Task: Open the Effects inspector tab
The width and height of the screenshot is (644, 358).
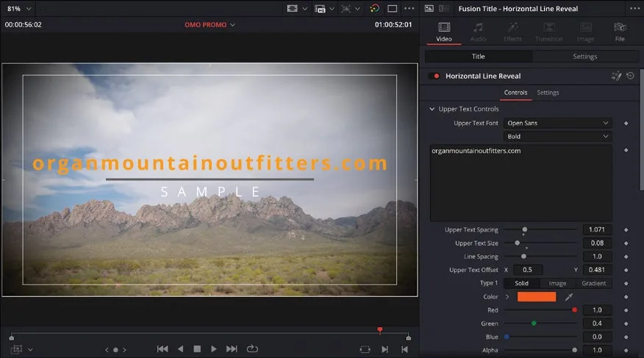Action: (512, 32)
